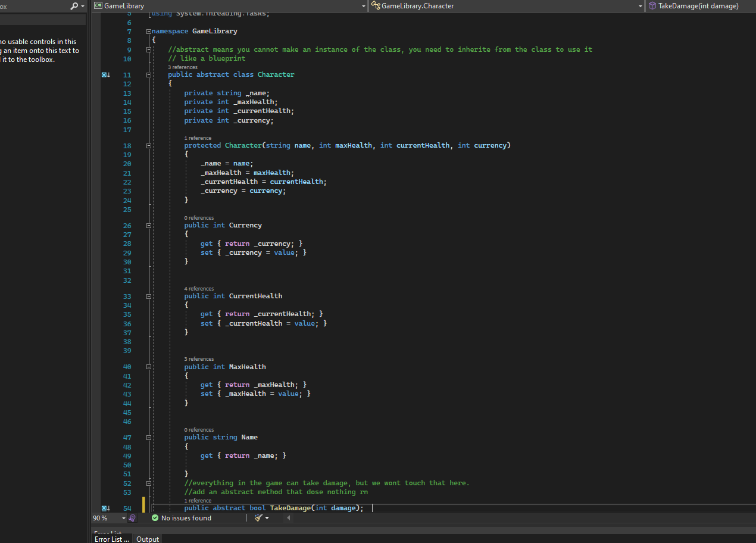
Task: Run code cleanup with the broom icon
Action: (x=258, y=518)
